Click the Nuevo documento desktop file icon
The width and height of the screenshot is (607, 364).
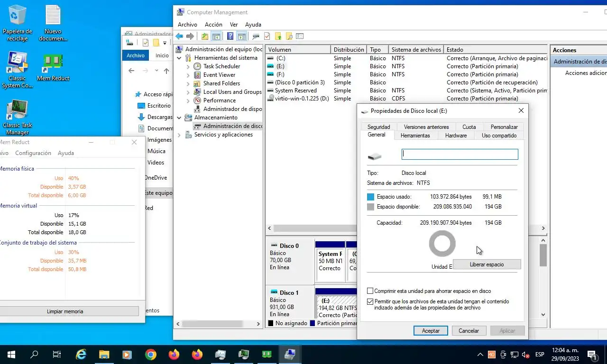[53, 23]
